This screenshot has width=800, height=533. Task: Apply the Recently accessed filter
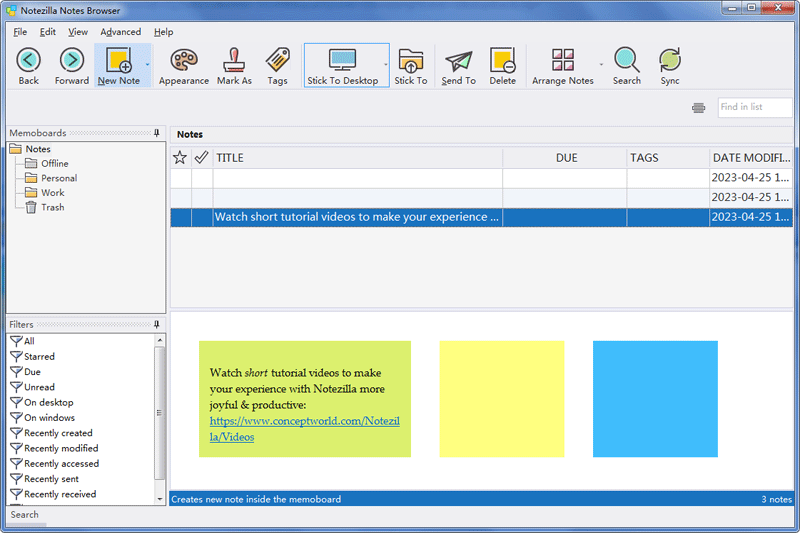55,463
